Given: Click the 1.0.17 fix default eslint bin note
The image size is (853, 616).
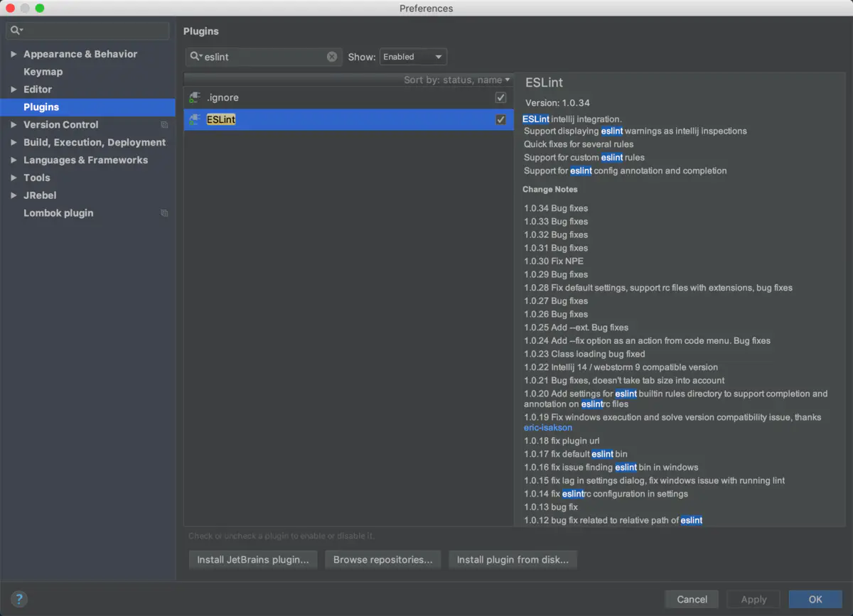Looking at the screenshot, I should pyautogui.click(x=576, y=454).
